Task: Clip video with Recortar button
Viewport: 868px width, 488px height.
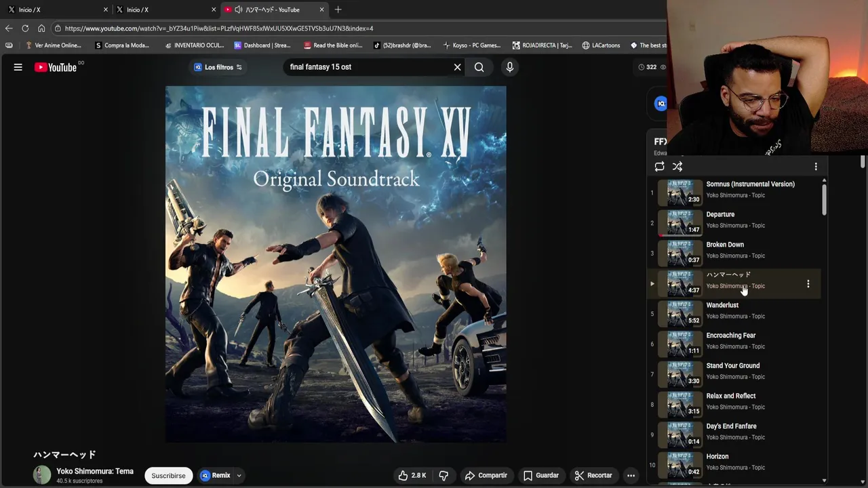Action: coord(593,475)
